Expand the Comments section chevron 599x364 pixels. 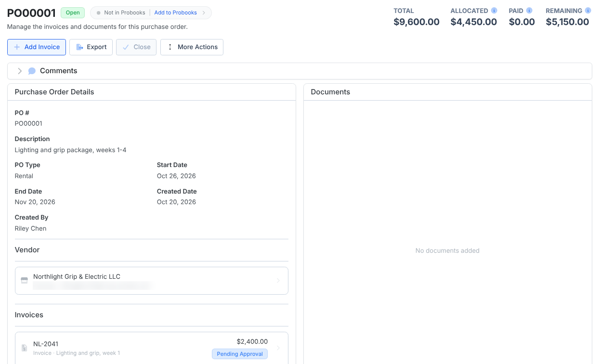(x=20, y=71)
